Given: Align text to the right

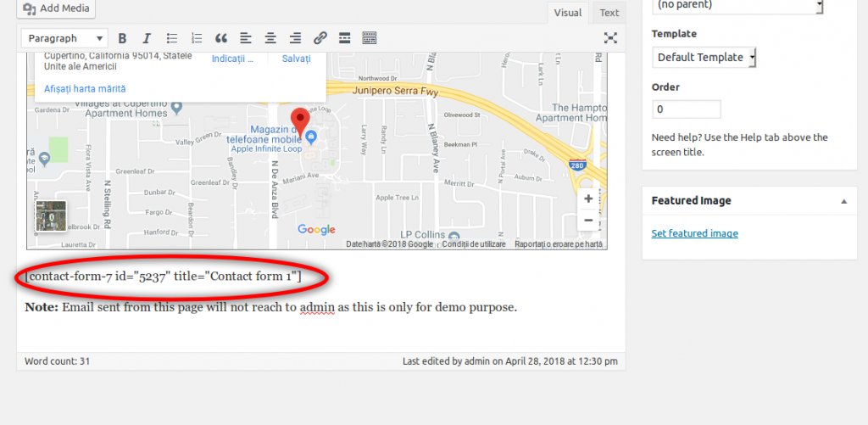Looking at the screenshot, I should tap(295, 38).
